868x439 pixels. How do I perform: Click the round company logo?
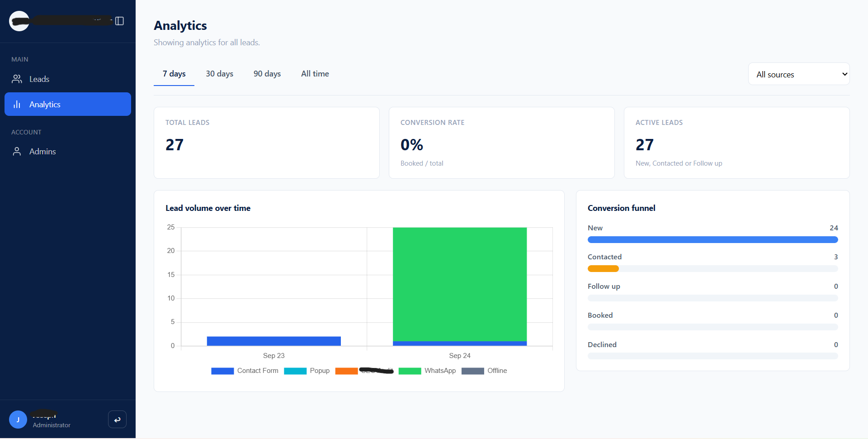pos(19,21)
